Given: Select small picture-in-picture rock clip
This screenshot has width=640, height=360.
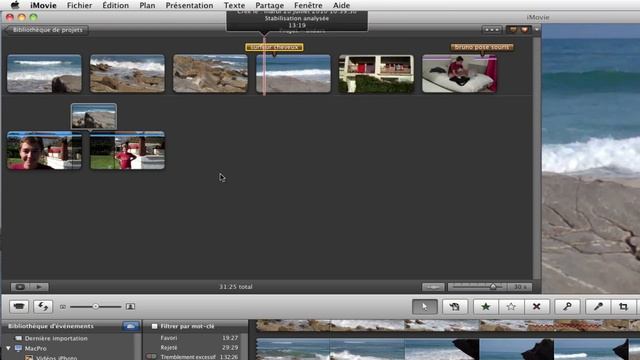Looking at the screenshot, I should (94, 116).
